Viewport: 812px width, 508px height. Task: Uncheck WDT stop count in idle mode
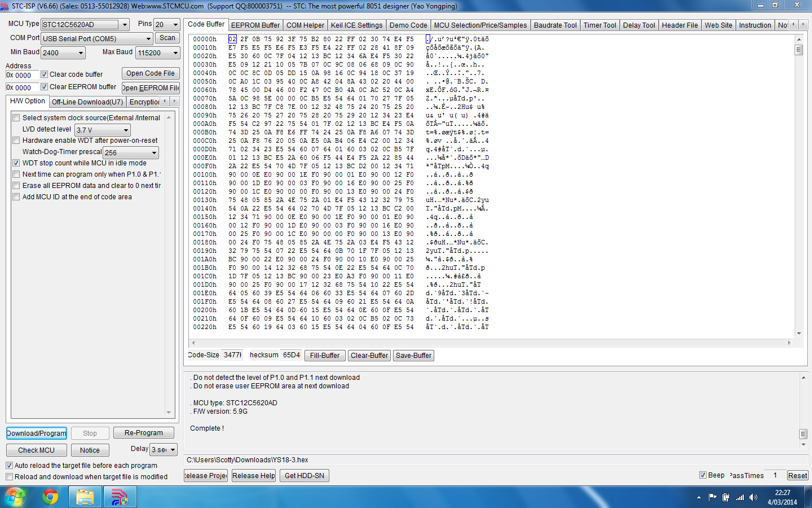(16, 163)
